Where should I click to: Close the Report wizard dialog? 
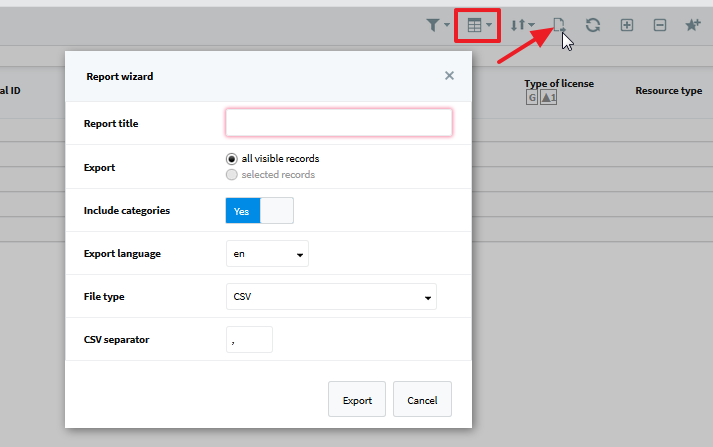(x=449, y=75)
